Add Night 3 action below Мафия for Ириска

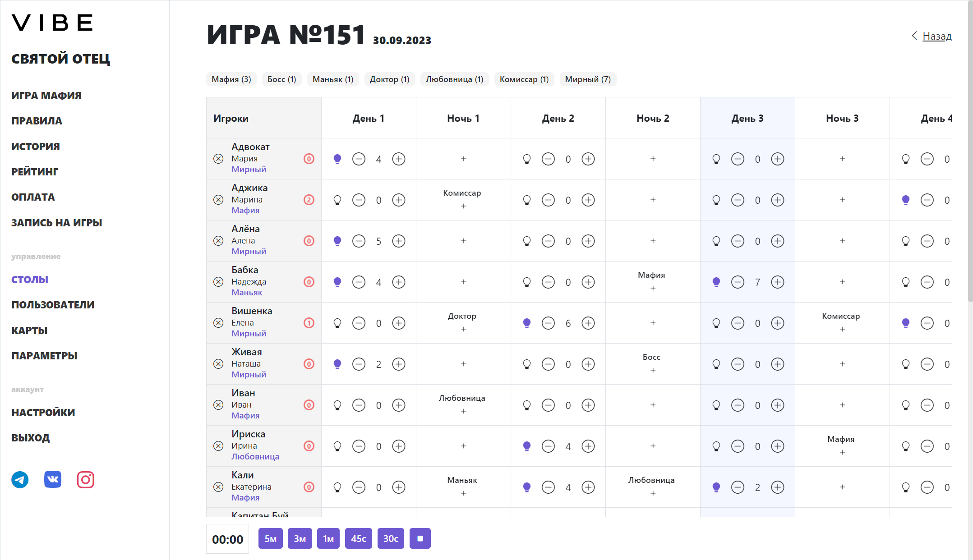(x=843, y=452)
